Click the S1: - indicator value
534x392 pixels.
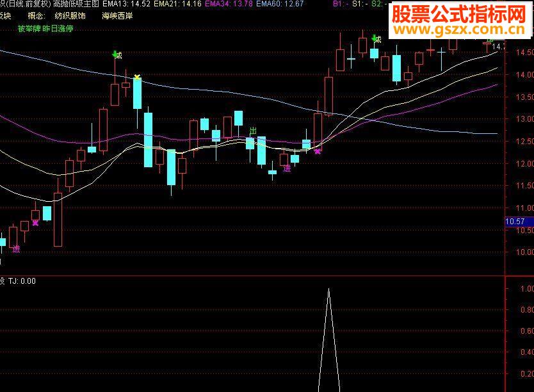tap(360, 4)
